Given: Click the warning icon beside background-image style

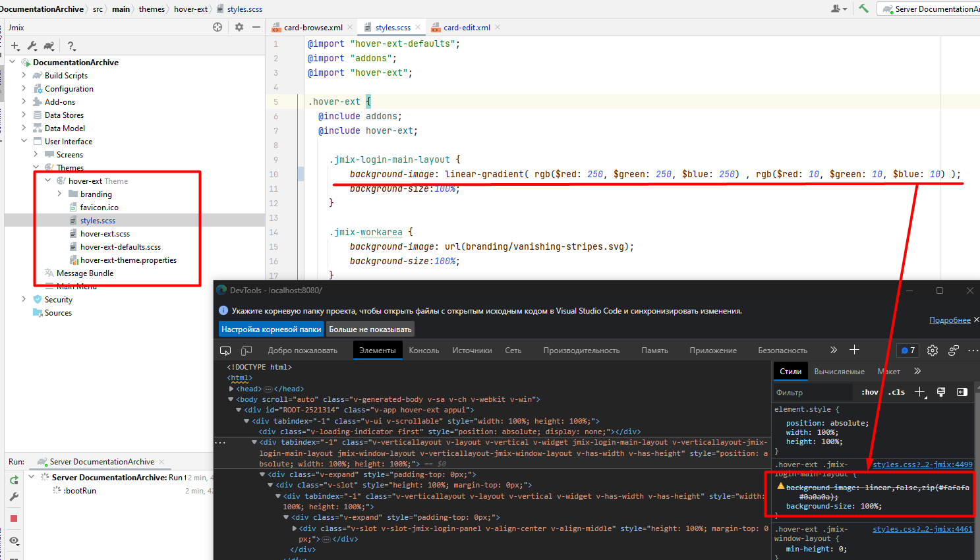Looking at the screenshot, I should pos(780,486).
